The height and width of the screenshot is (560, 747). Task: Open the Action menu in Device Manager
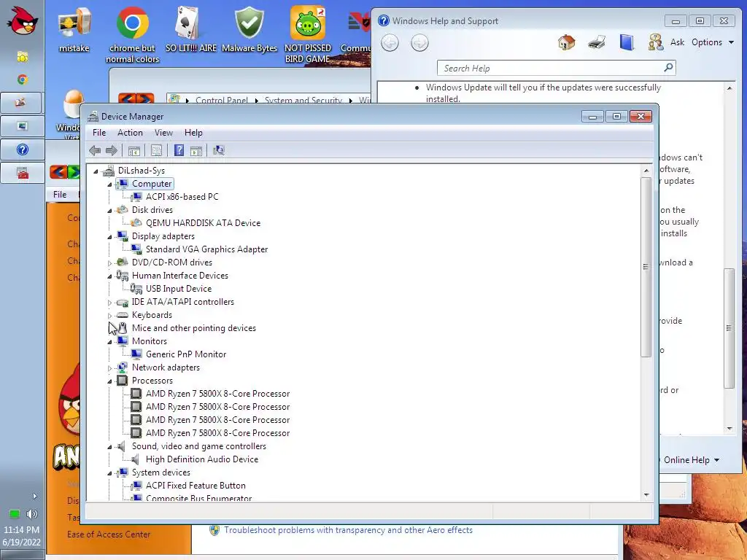(130, 133)
